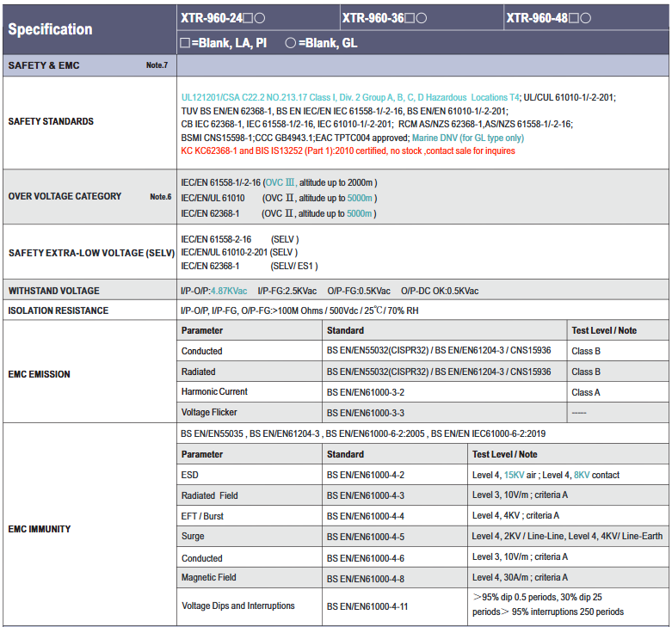Click the IEC/EN/UL 61010-2-201 (SELV) line
This screenshot has width=672, height=627.
click(x=239, y=252)
